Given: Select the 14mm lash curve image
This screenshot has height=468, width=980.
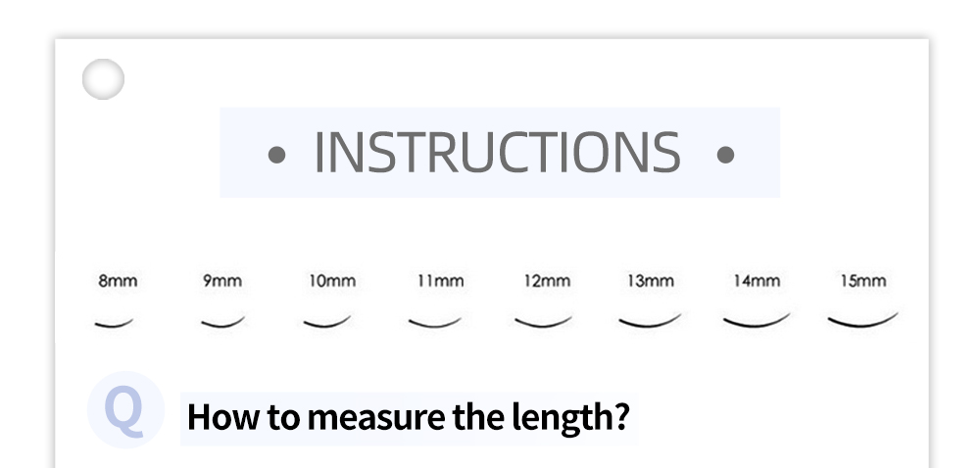Looking at the screenshot, I should tap(757, 320).
